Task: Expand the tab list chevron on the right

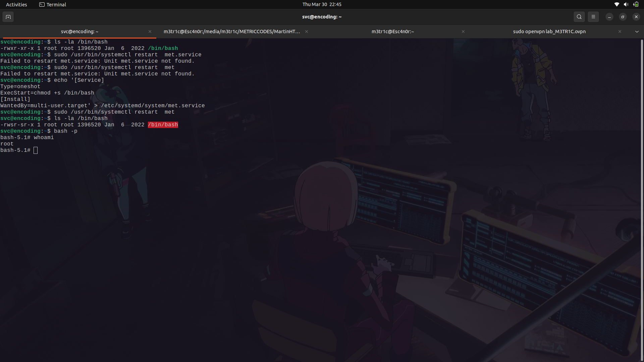Action: [x=637, y=32]
